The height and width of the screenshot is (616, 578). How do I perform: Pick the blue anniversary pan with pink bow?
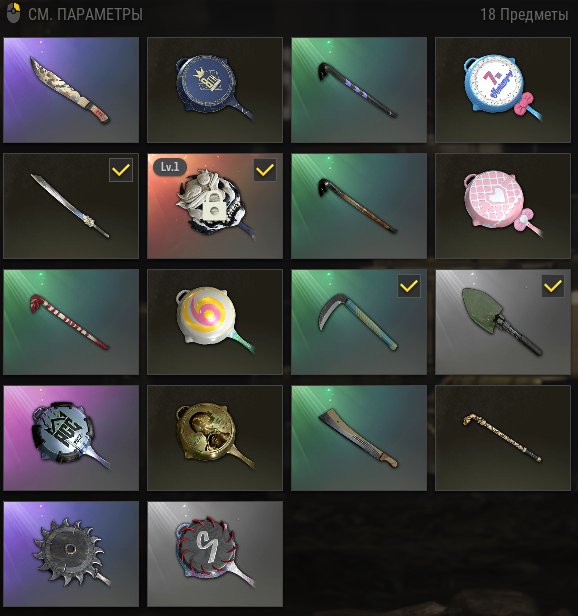coord(503,90)
